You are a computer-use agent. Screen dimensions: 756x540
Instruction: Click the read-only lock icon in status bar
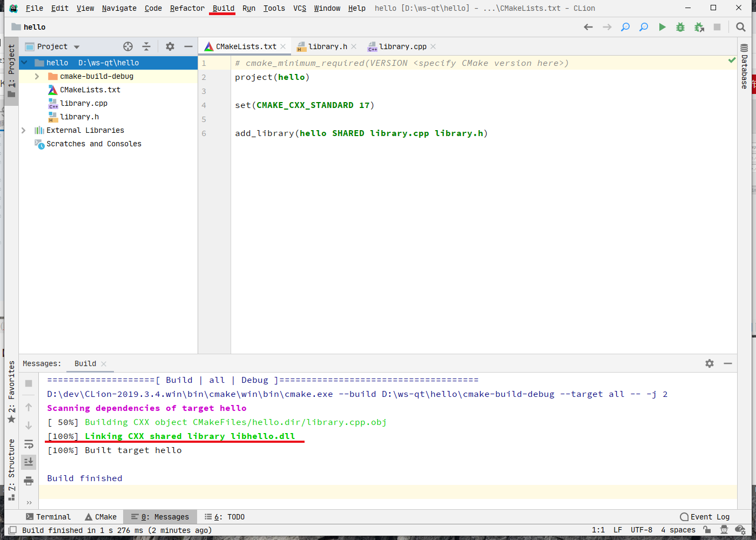click(x=707, y=530)
